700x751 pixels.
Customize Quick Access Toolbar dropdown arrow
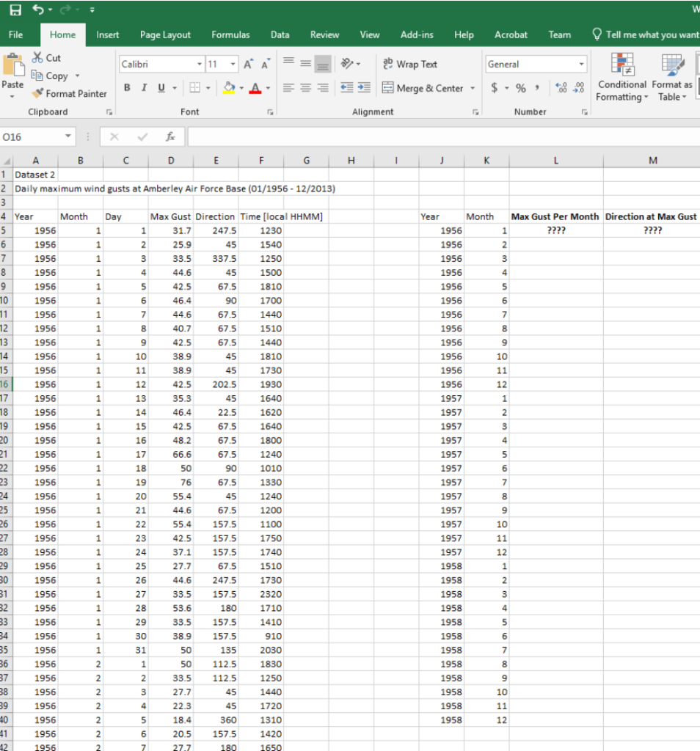[92, 10]
